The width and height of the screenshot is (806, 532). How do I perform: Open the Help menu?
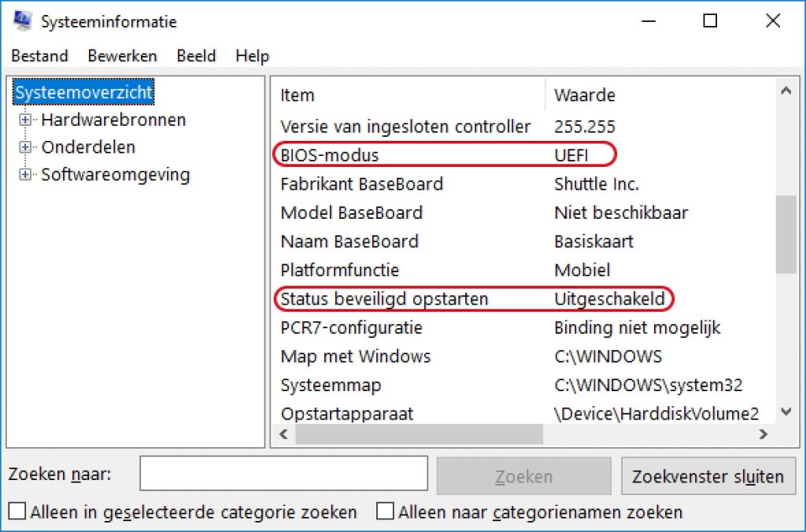pos(252,56)
